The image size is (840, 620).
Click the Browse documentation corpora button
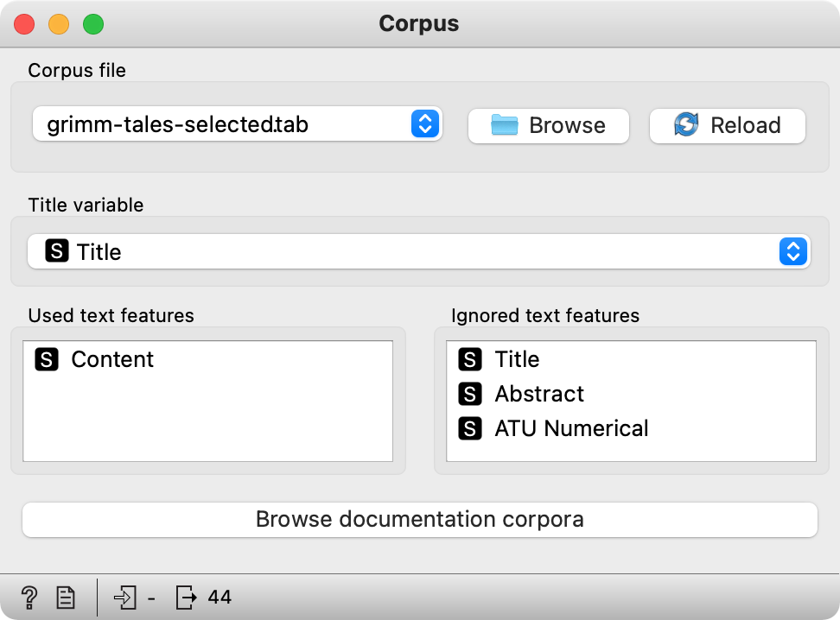click(419, 519)
